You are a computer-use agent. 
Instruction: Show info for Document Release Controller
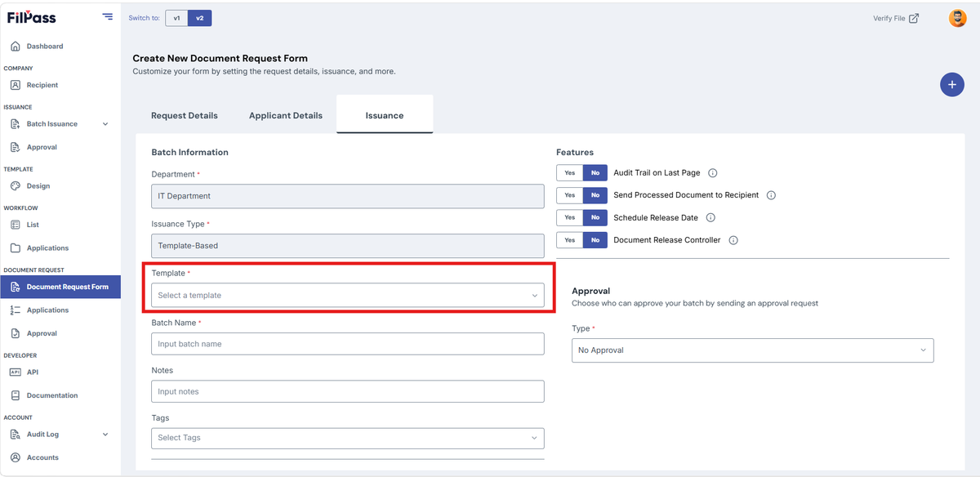[x=733, y=240]
